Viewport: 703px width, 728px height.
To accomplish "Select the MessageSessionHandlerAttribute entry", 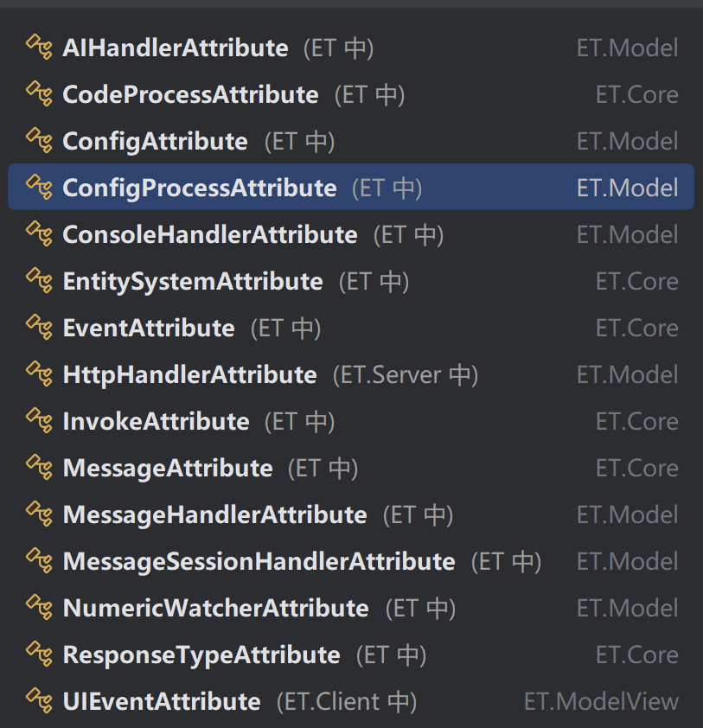I will click(259, 561).
